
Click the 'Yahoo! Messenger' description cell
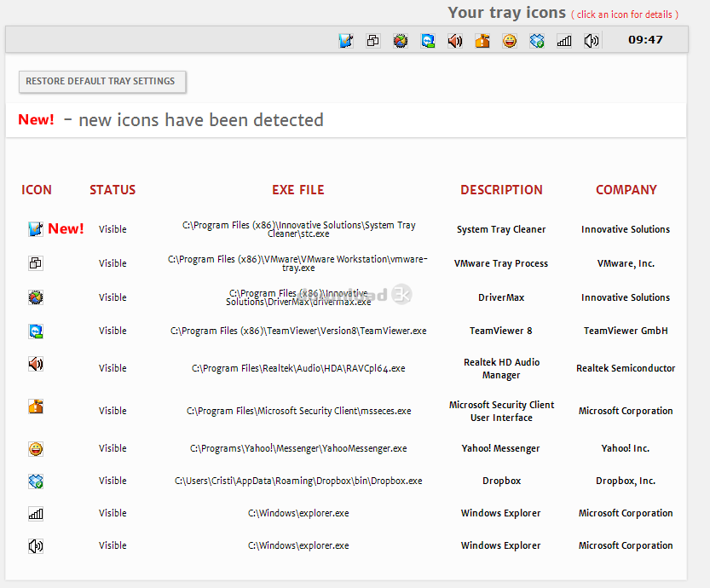tap(501, 448)
